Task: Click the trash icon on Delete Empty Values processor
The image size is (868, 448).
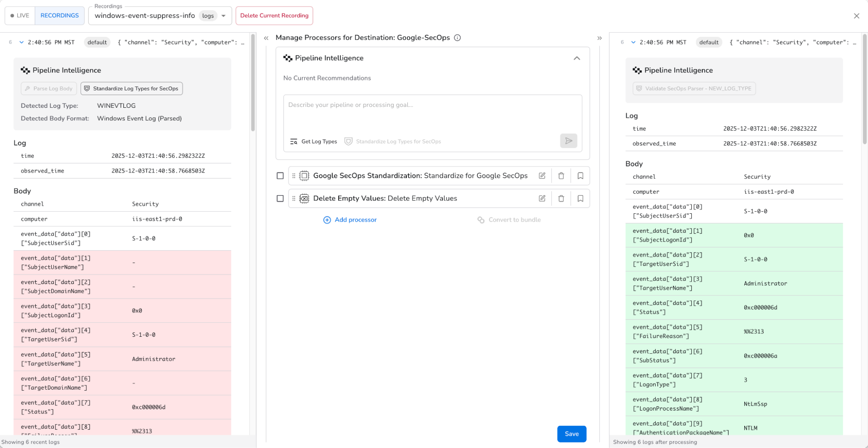Action: 561,198
